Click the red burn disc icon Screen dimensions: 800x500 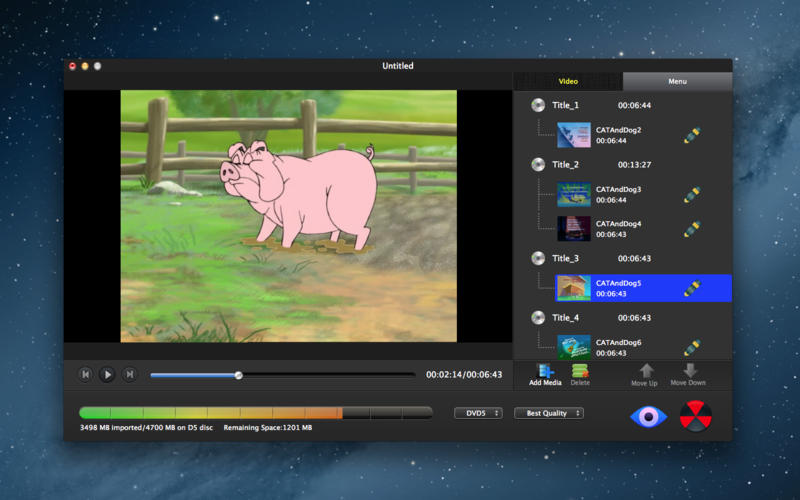pos(695,416)
